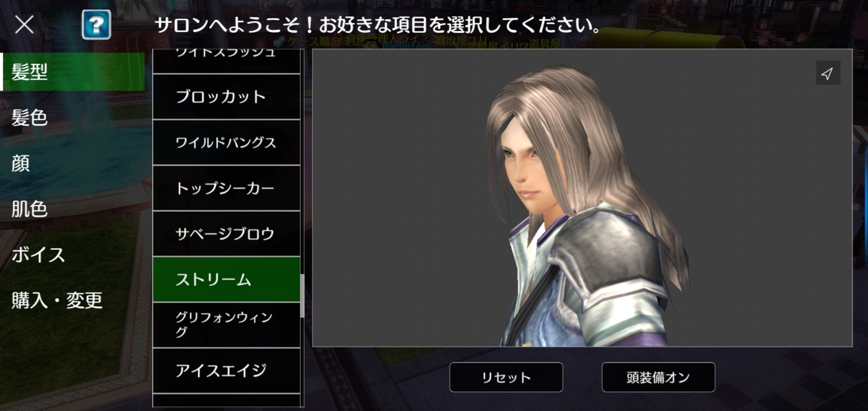The width and height of the screenshot is (868, 411).
Task: Open the blue question mark help icon
Action: 96,25
